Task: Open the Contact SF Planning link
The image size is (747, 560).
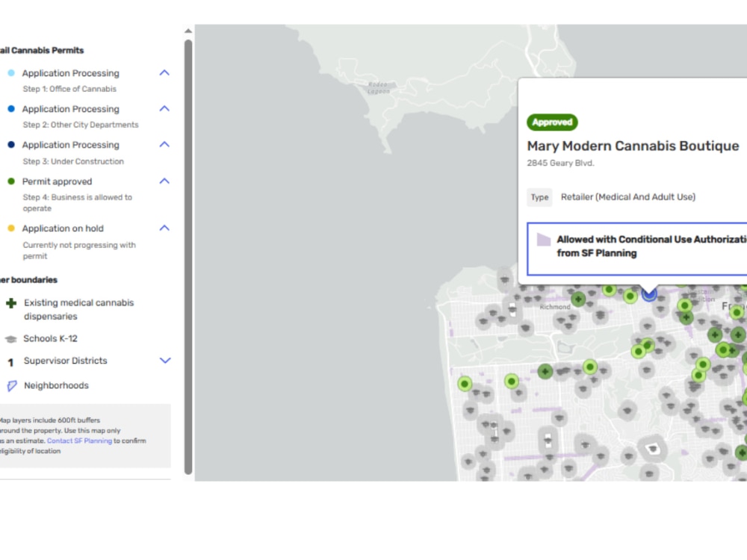Action: (79, 441)
